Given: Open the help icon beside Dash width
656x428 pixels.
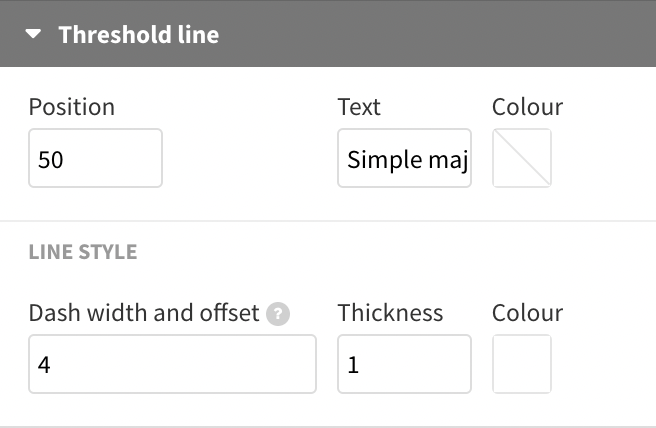Looking at the screenshot, I should (278, 314).
